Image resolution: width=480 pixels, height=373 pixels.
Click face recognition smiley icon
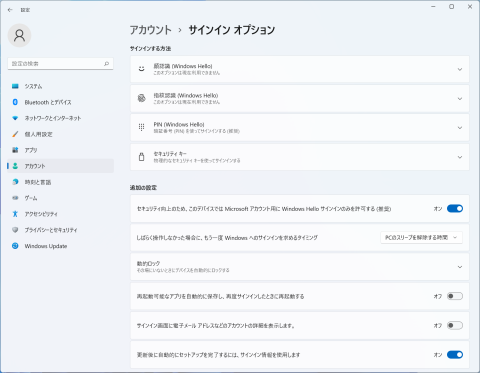coord(142,69)
